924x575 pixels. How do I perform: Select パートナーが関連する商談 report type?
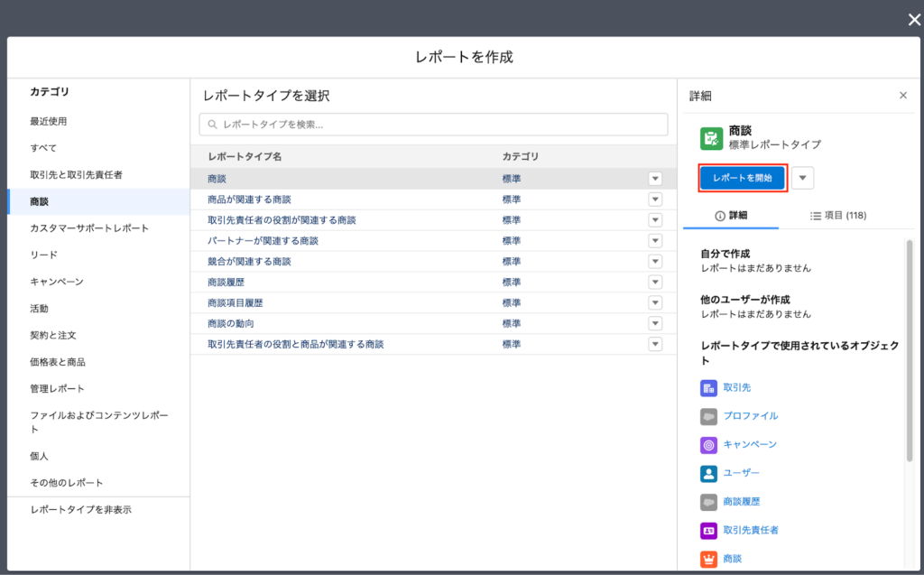[x=263, y=241]
